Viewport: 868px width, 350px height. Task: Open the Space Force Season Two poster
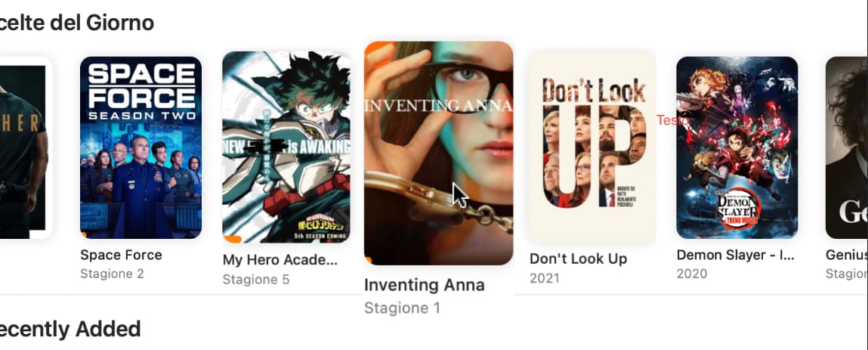tap(141, 147)
